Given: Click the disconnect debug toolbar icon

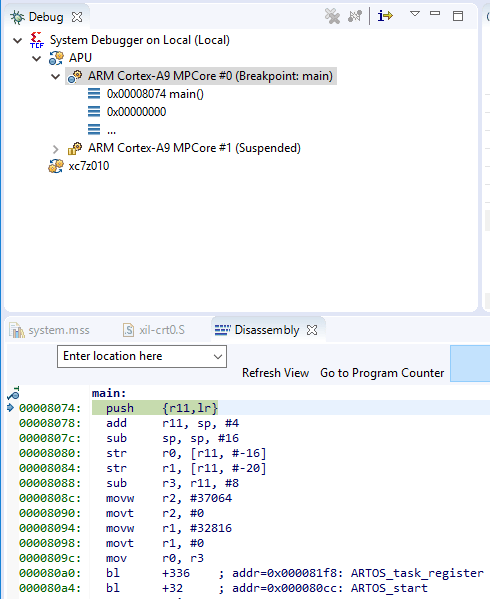Looking at the screenshot, I should [355, 16].
